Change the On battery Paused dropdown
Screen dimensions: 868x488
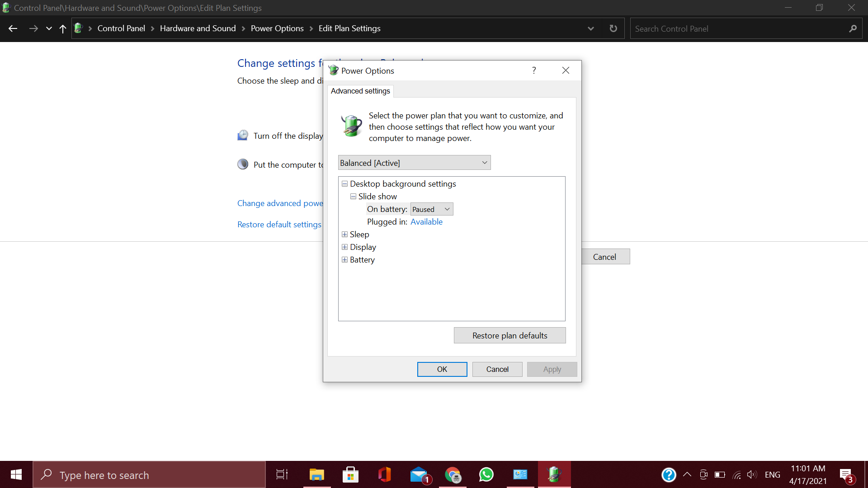(431, 209)
